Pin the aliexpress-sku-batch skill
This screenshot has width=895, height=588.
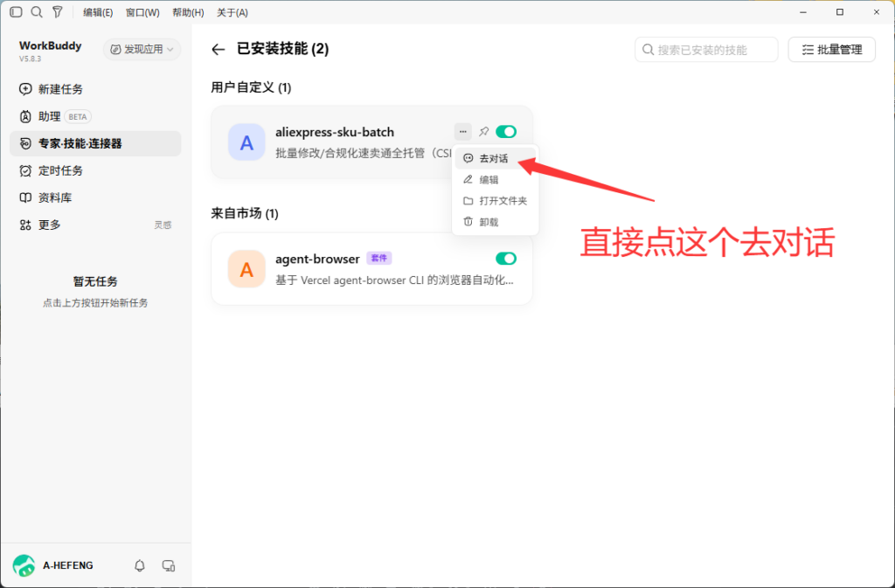pos(483,132)
